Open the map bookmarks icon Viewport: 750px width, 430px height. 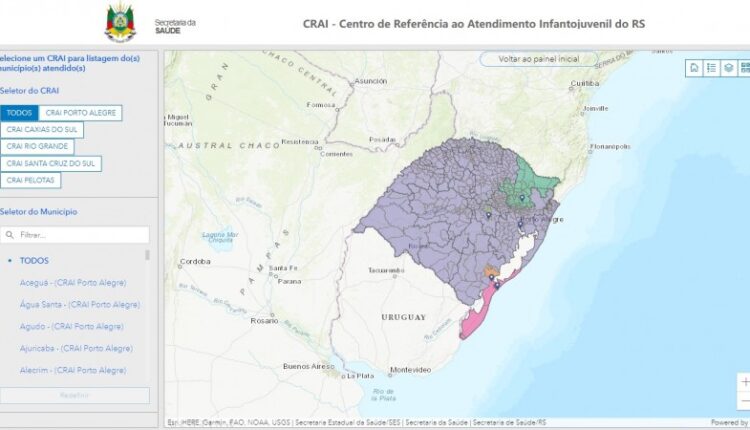point(693,68)
